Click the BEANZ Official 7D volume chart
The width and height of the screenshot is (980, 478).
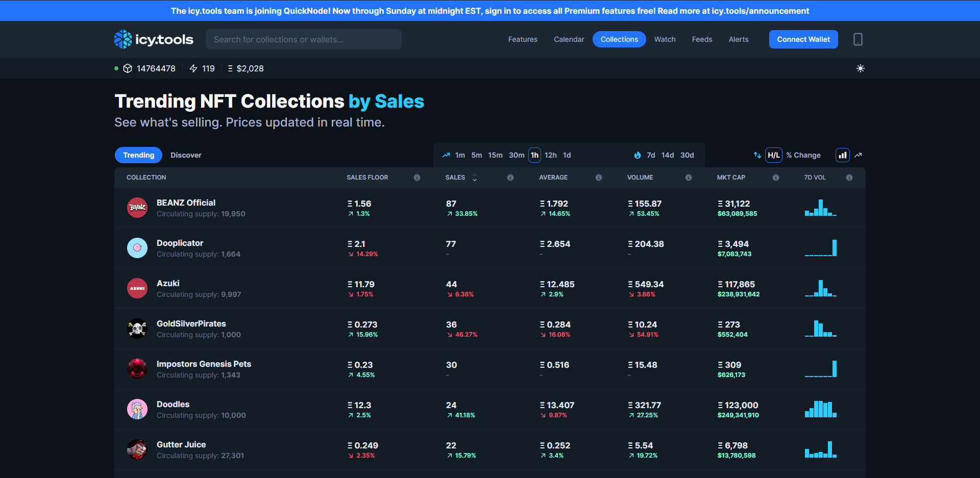[x=821, y=208]
